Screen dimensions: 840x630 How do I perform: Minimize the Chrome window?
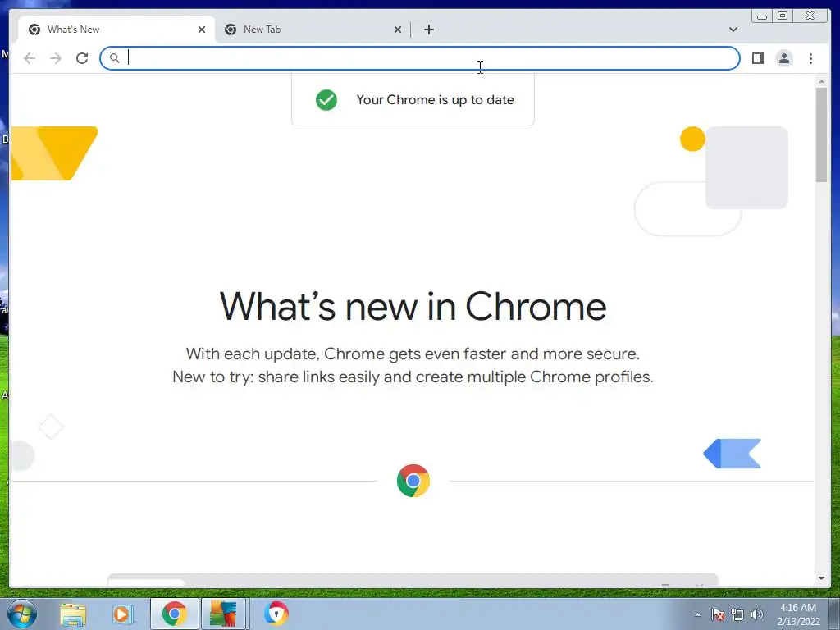coord(762,16)
